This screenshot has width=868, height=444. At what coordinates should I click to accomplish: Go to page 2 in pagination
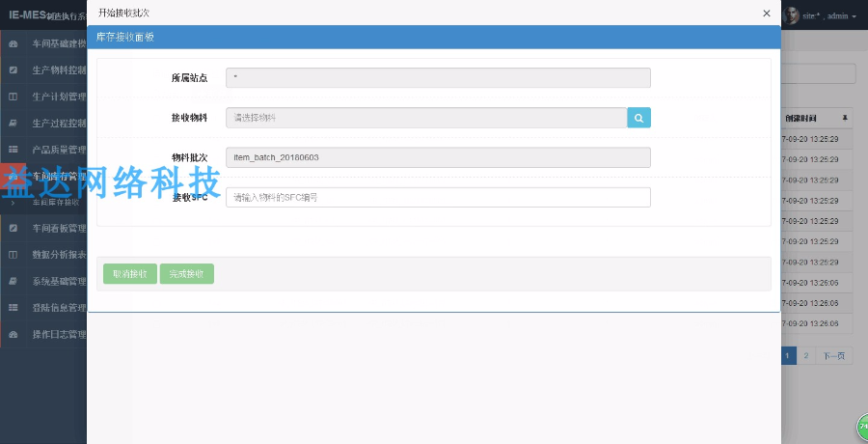tap(805, 356)
